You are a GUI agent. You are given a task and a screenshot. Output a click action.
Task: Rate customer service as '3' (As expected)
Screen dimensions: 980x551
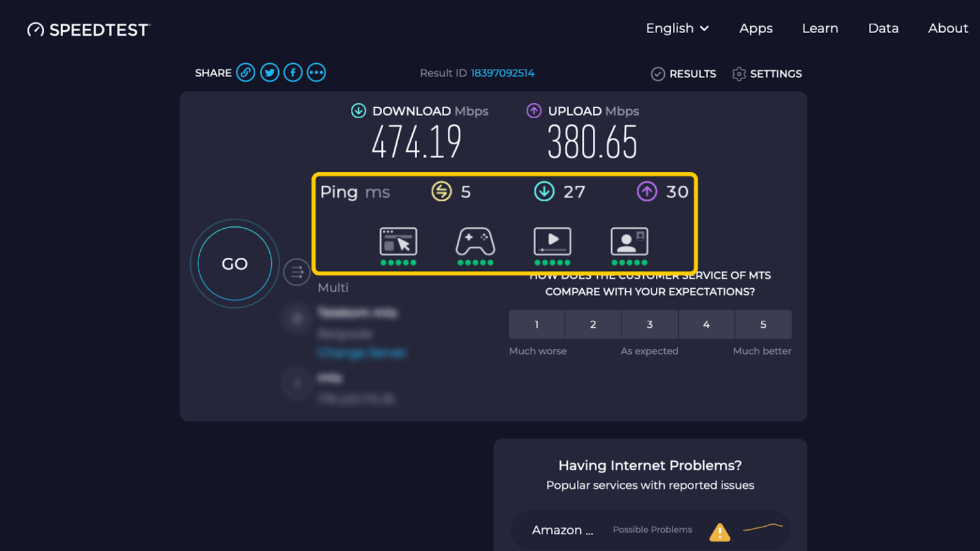coord(650,324)
